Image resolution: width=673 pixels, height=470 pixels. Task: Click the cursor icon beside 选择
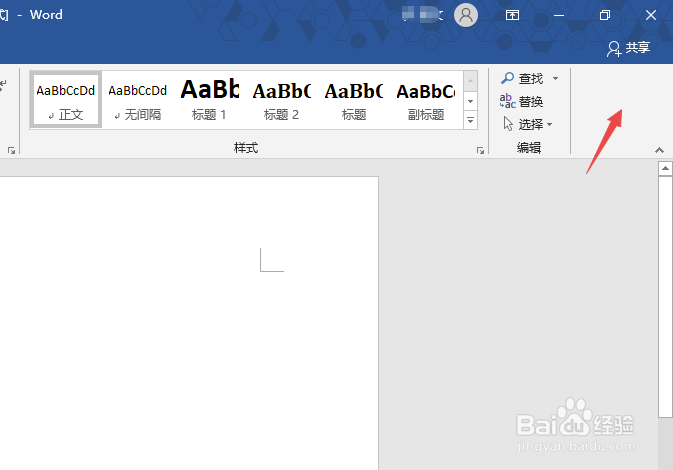pyautogui.click(x=508, y=124)
